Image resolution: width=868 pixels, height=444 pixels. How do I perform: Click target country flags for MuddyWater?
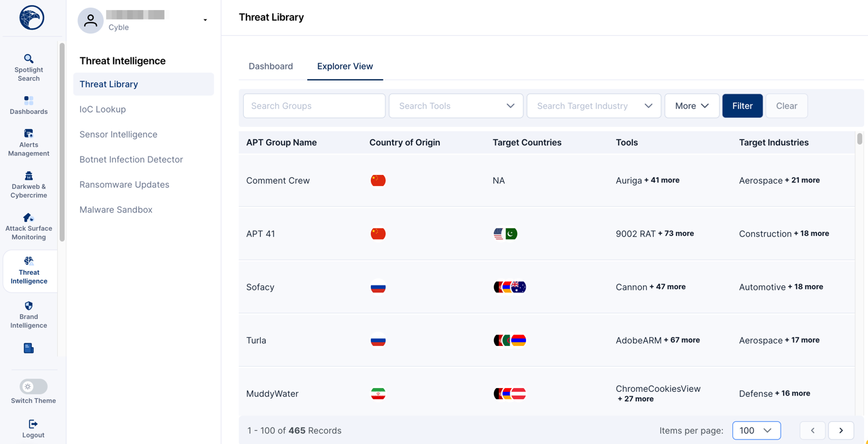510,394
